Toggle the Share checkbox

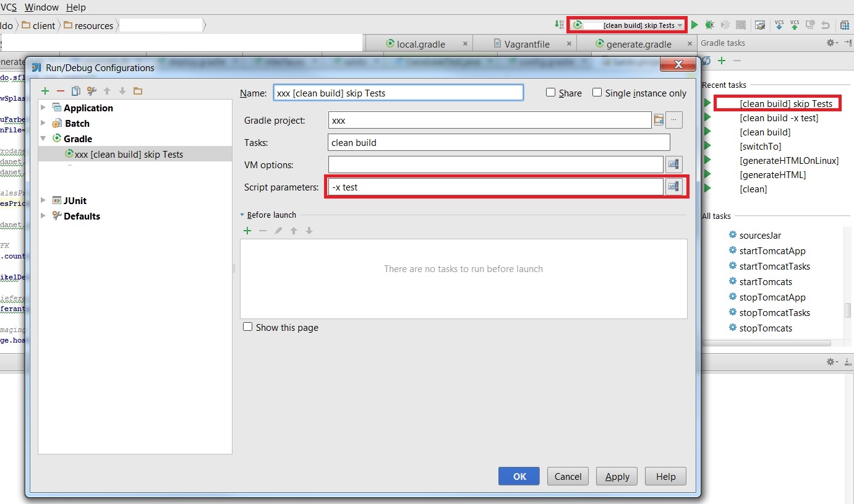pos(550,92)
